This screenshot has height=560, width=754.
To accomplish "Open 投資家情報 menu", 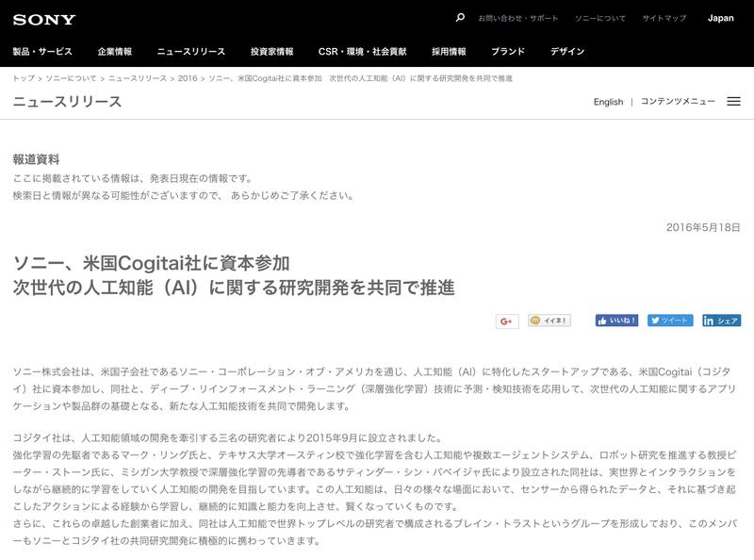I will click(x=271, y=52).
